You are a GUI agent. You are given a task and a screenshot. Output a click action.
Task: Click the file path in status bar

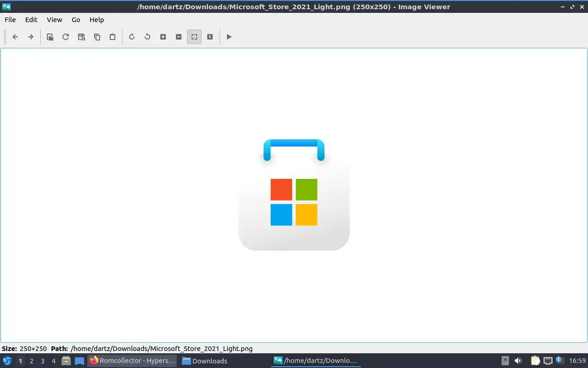click(x=162, y=349)
